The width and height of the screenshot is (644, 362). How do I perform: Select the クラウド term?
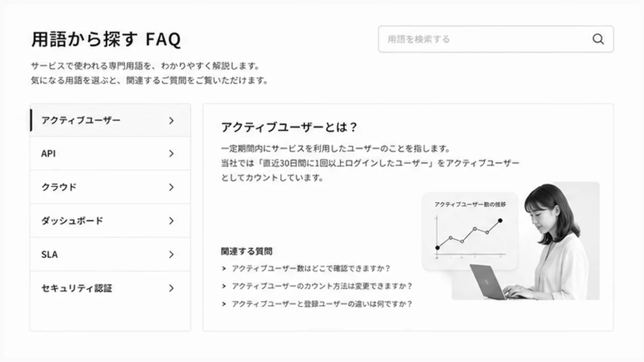[x=110, y=187]
